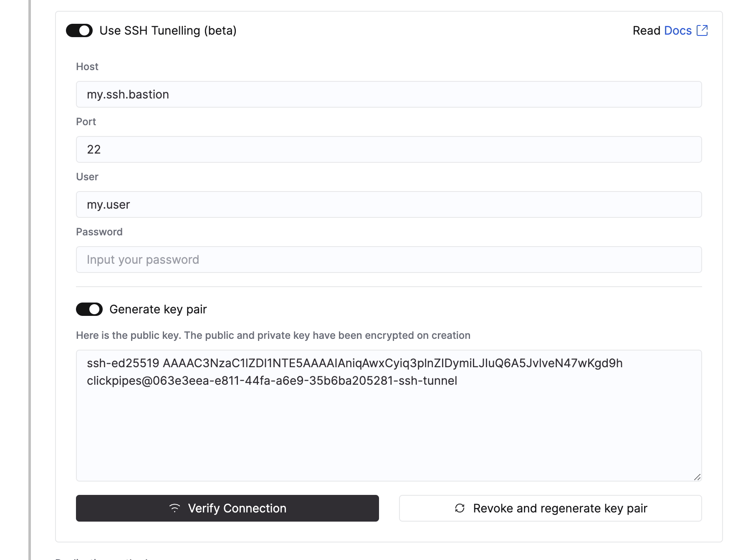
Task: Click the Host field label
Action: coord(87,66)
